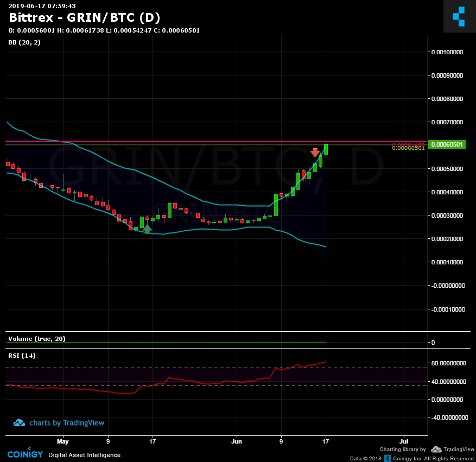Click the small Coinigy icon in the copyright line
This screenshot has height=462, width=476.
click(x=388, y=458)
